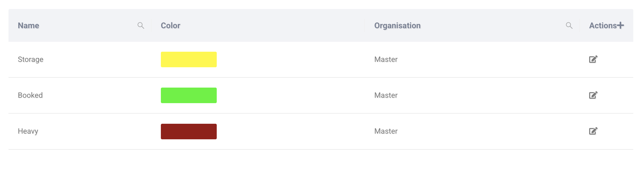
Task: Select the yellow color swatch for Storage
Action: (x=189, y=59)
